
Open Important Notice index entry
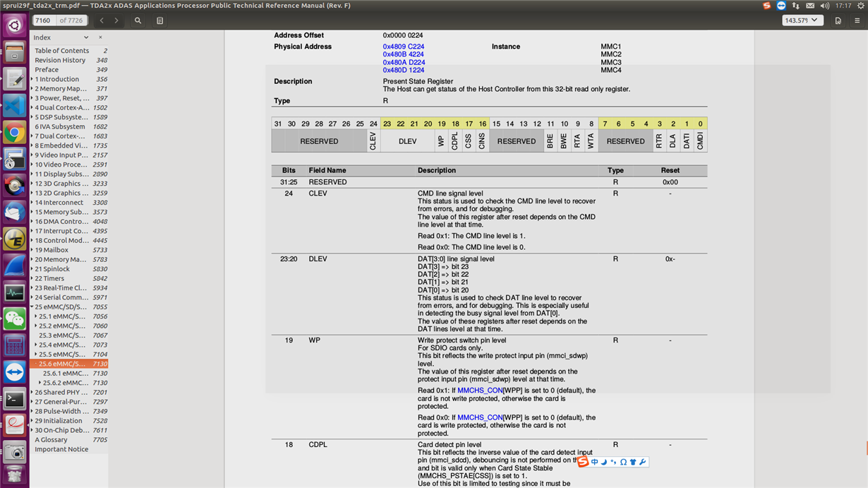point(61,449)
